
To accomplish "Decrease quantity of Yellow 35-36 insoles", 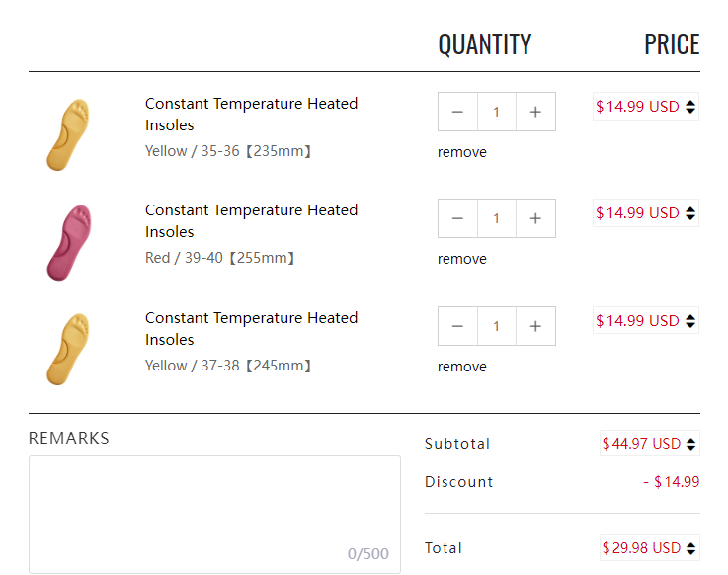I will (457, 112).
